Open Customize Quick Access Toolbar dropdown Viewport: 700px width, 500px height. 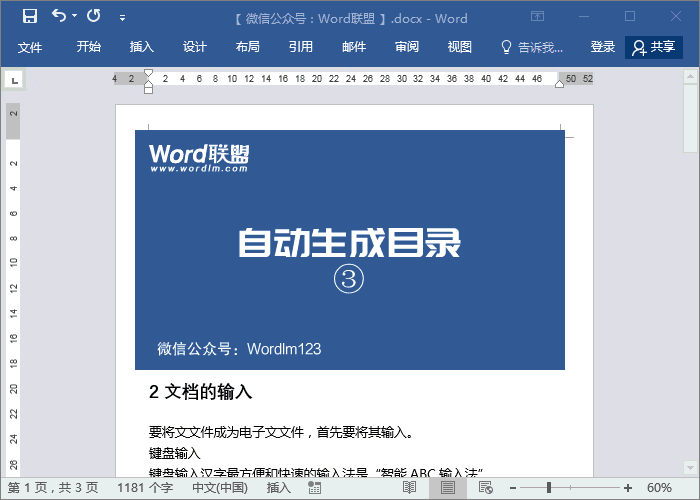(122, 18)
